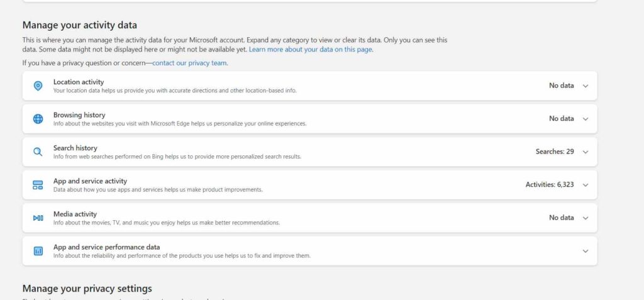Click the Search history magnifier icon
The height and width of the screenshot is (300, 644).
tap(38, 152)
